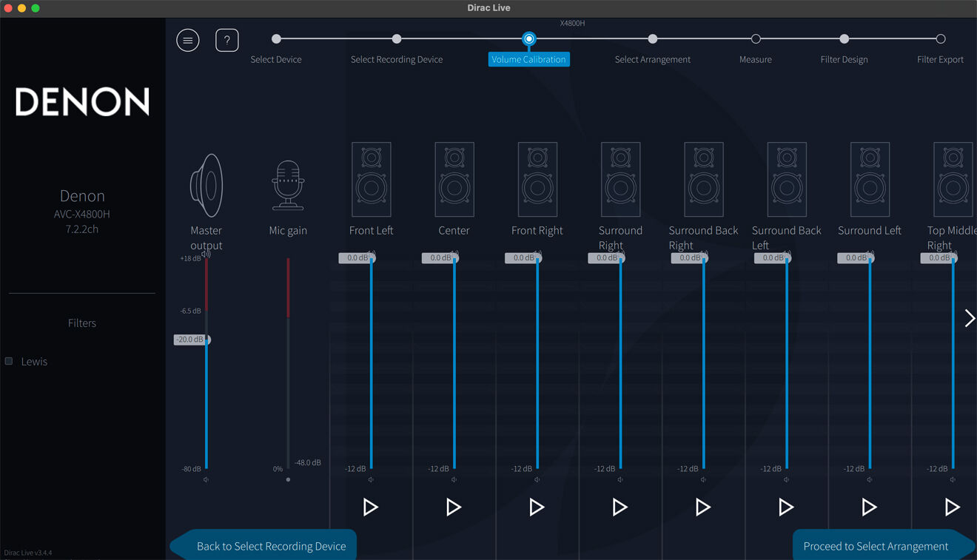Screen dimensions: 977x560
Task: Go to the Select Device step
Action: click(x=276, y=39)
